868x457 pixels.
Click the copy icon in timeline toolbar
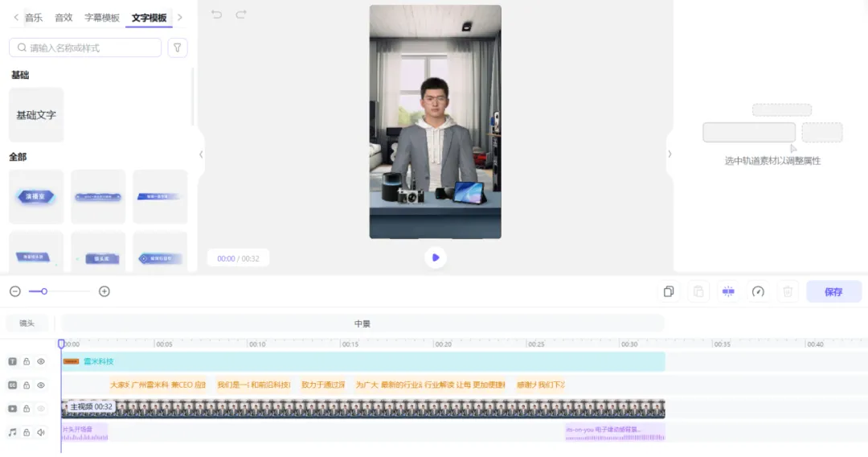[x=669, y=291]
